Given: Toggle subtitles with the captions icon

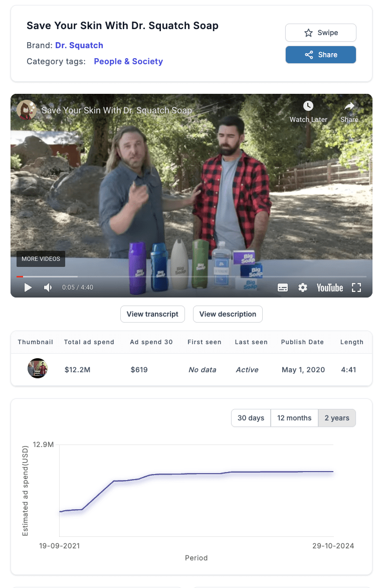Looking at the screenshot, I should click(x=283, y=287).
